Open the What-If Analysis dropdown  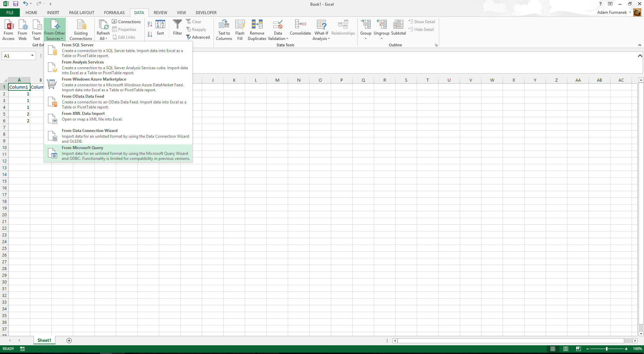321,36
